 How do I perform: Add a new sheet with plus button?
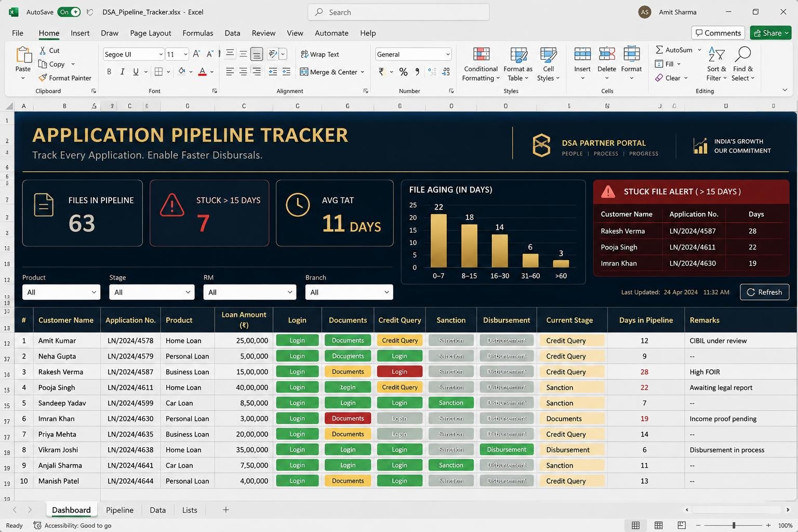coord(226,510)
